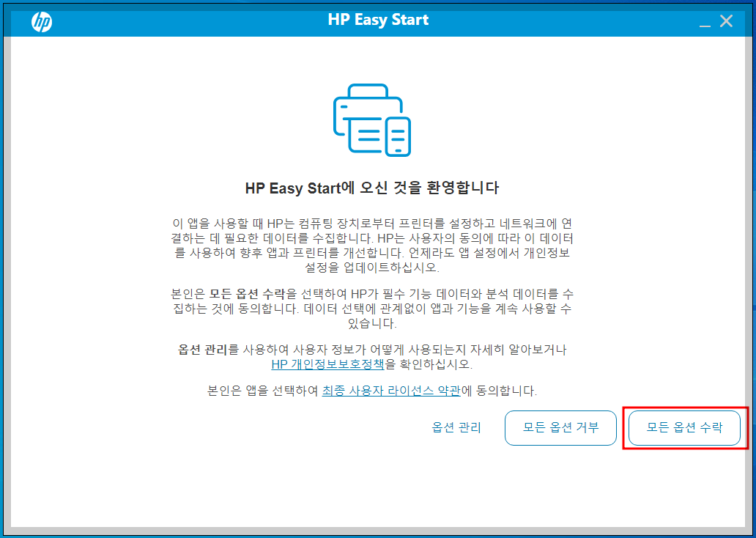This screenshot has width=756, height=538.
Task: Click the HP Easy Start title text
Action: coord(378,20)
